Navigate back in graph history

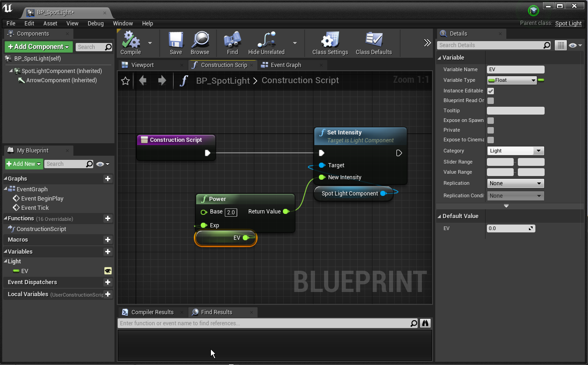click(x=143, y=81)
